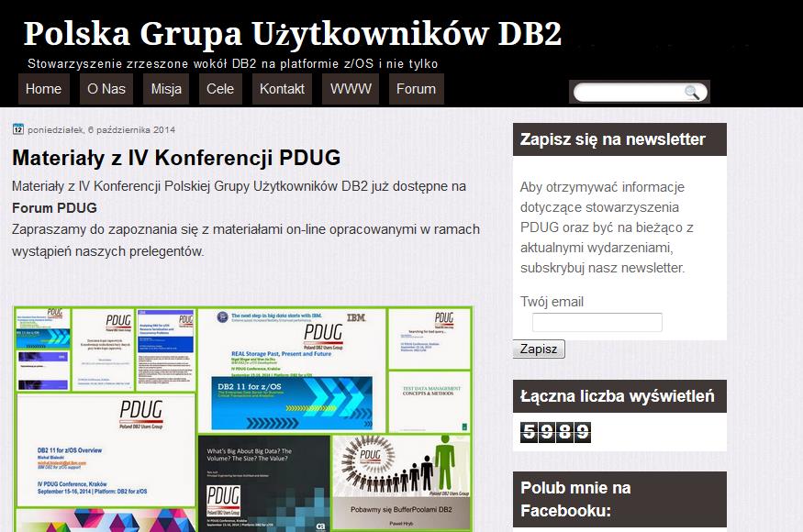Open the Cele menu item
The image size is (803, 532).
coord(220,89)
